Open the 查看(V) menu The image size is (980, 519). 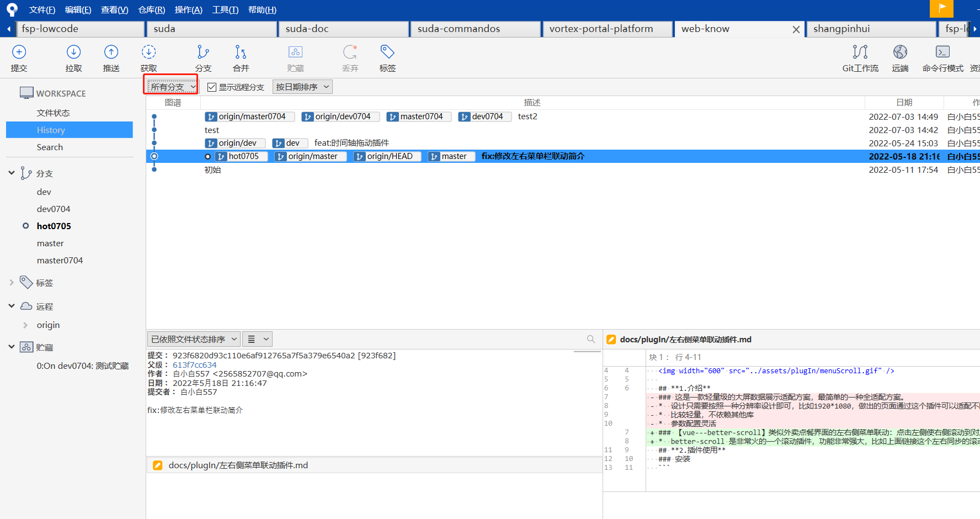click(x=114, y=10)
